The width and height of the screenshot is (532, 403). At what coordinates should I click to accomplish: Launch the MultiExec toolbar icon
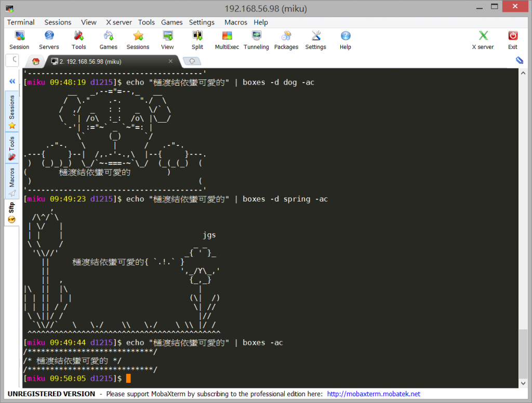pos(227,40)
